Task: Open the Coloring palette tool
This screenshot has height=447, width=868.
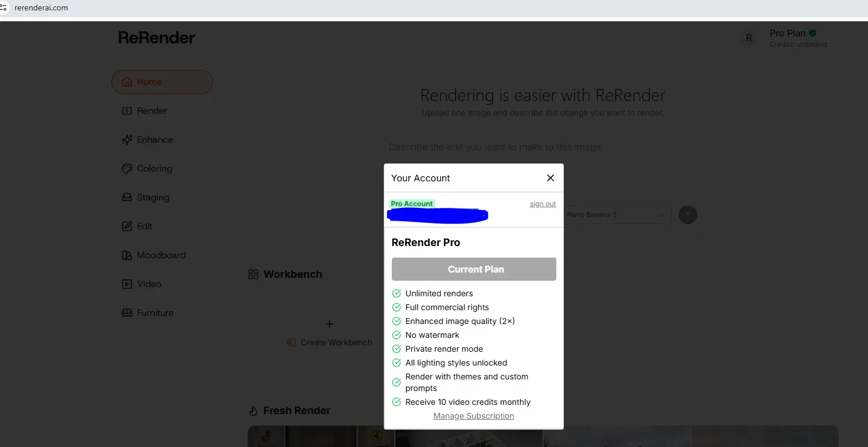Action: [147, 169]
